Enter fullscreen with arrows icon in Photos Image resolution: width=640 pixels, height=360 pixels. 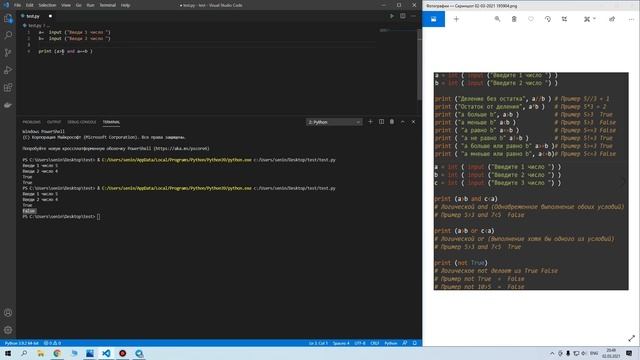(631, 338)
